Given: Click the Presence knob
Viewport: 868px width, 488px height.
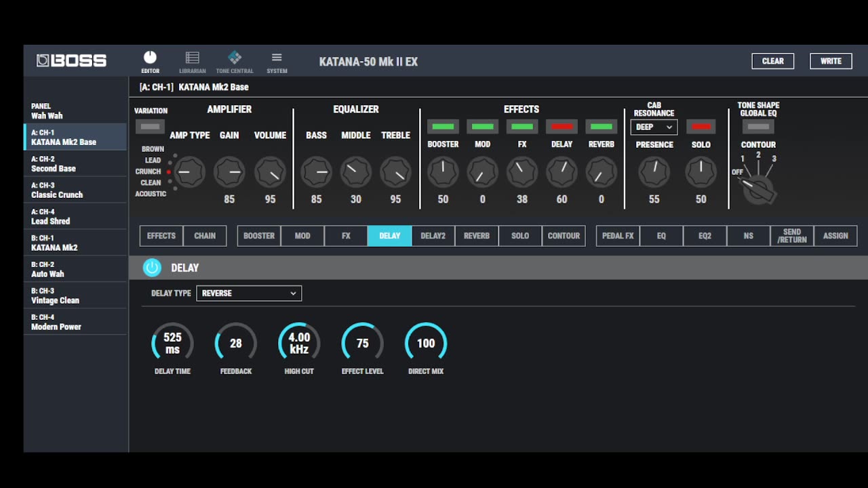Looking at the screenshot, I should click(x=654, y=172).
